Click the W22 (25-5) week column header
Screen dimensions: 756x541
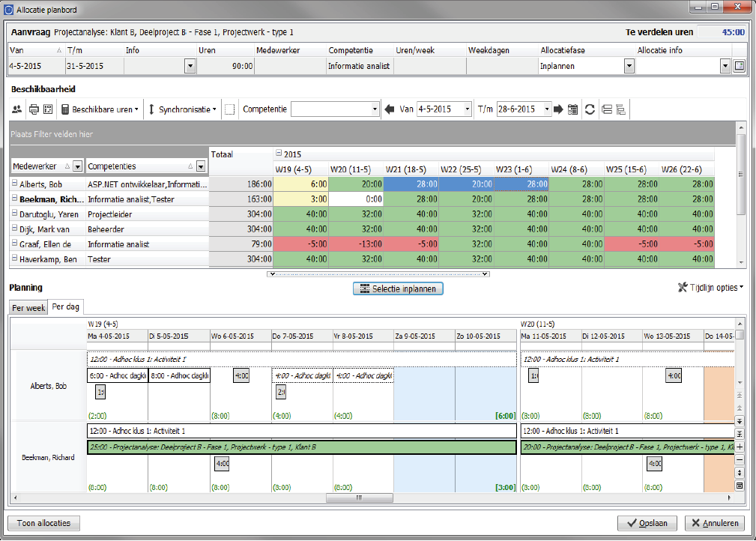point(466,170)
